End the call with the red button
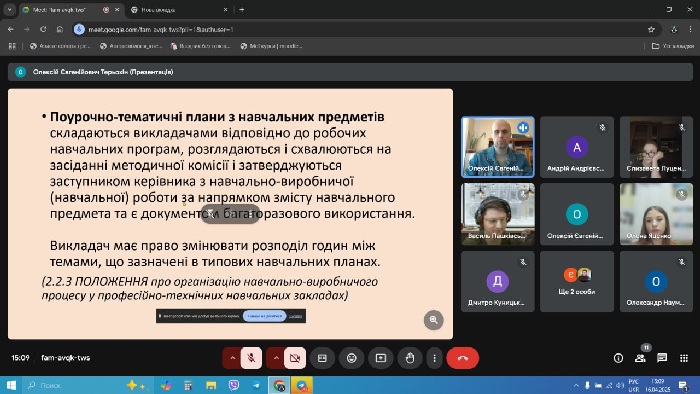Viewport: 700px width, 394px height. coord(462,358)
